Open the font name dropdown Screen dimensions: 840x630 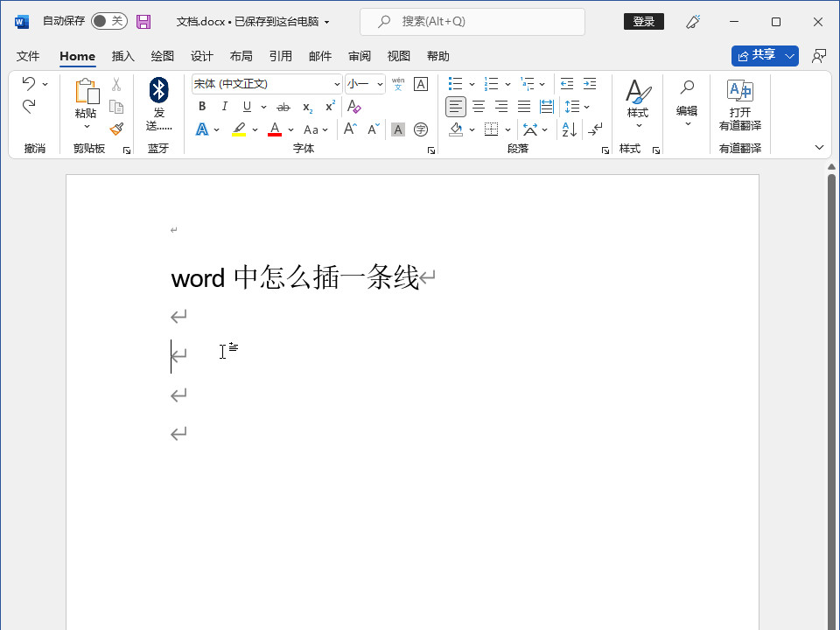point(337,84)
